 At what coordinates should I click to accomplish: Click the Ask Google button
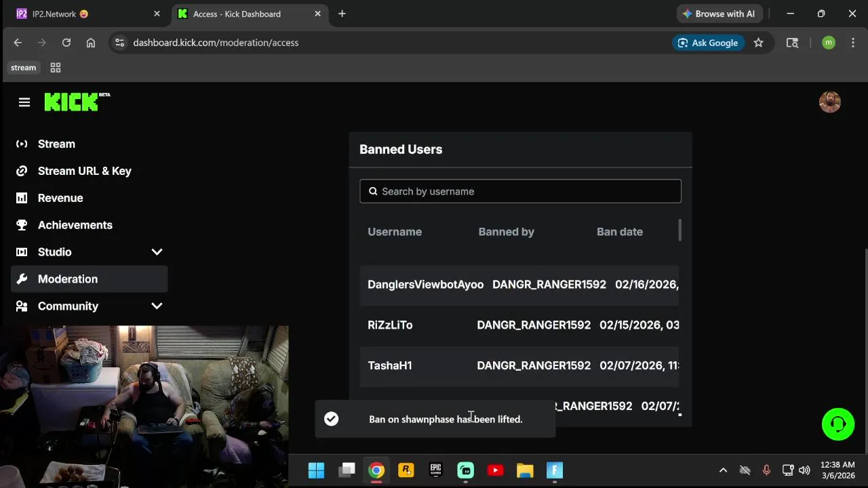(x=709, y=43)
